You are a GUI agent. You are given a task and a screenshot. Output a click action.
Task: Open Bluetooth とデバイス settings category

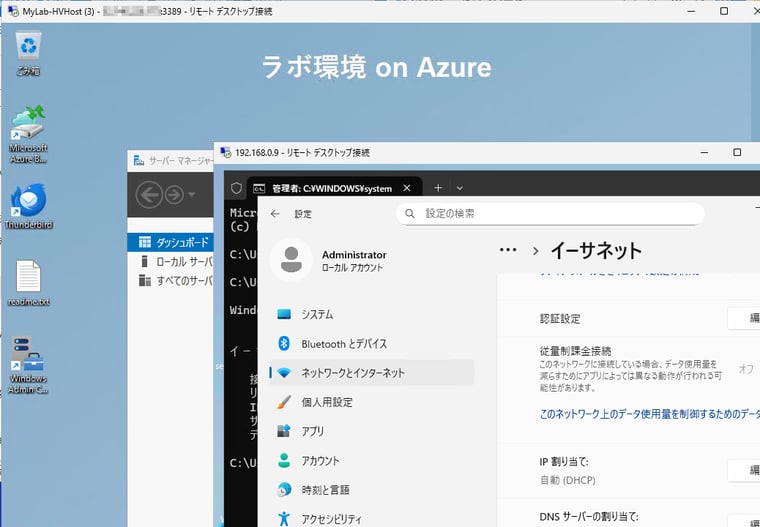coord(371,344)
